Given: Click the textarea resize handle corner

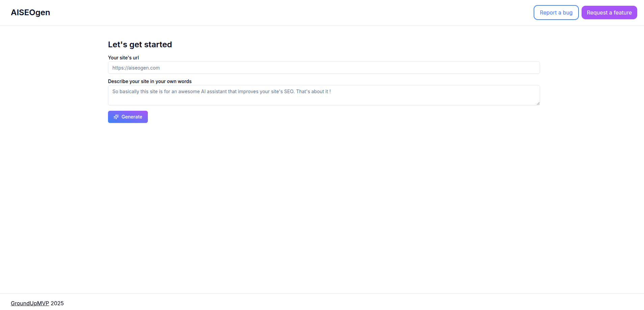Looking at the screenshot, I should coord(538,103).
